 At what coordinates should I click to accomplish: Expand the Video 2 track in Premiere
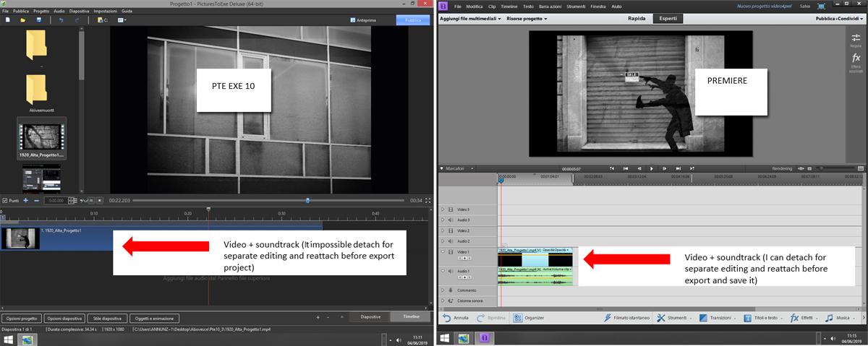pos(443,230)
